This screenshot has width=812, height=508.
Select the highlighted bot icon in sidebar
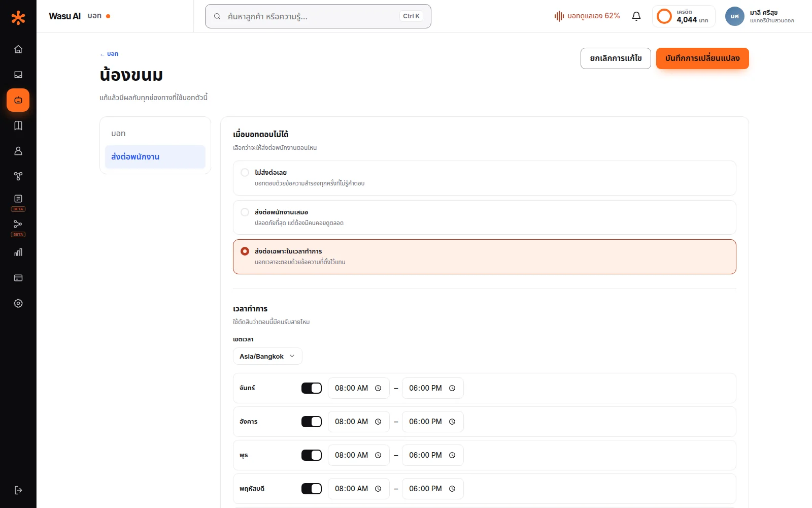pyautogui.click(x=18, y=100)
